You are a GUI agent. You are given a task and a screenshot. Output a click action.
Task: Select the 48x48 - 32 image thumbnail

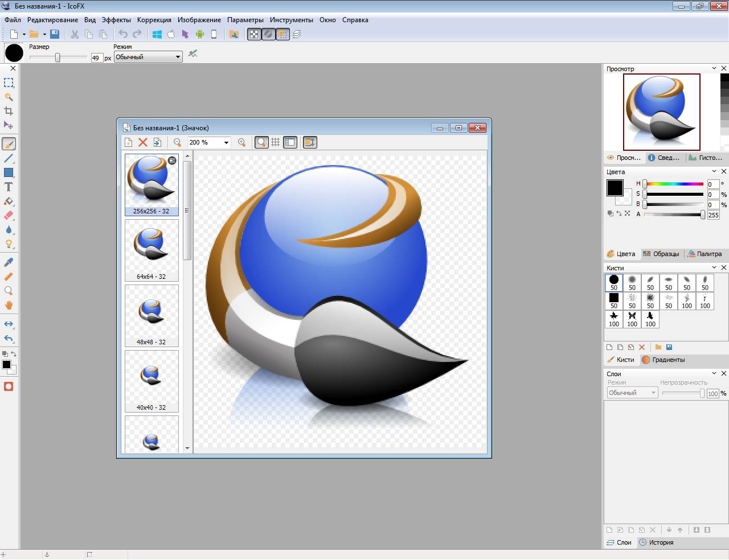(151, 316)
